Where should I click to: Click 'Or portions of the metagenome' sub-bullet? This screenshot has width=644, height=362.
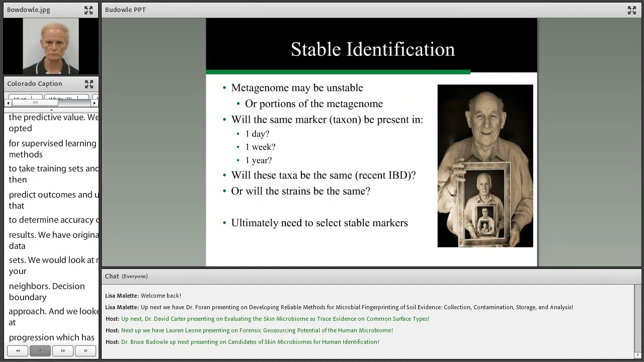point(314,104)
